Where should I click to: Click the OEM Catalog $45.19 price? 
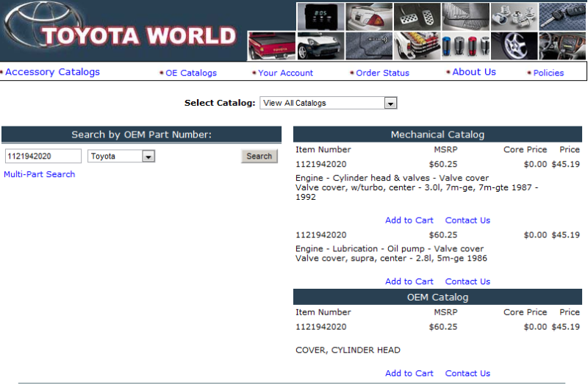(565, 327)
